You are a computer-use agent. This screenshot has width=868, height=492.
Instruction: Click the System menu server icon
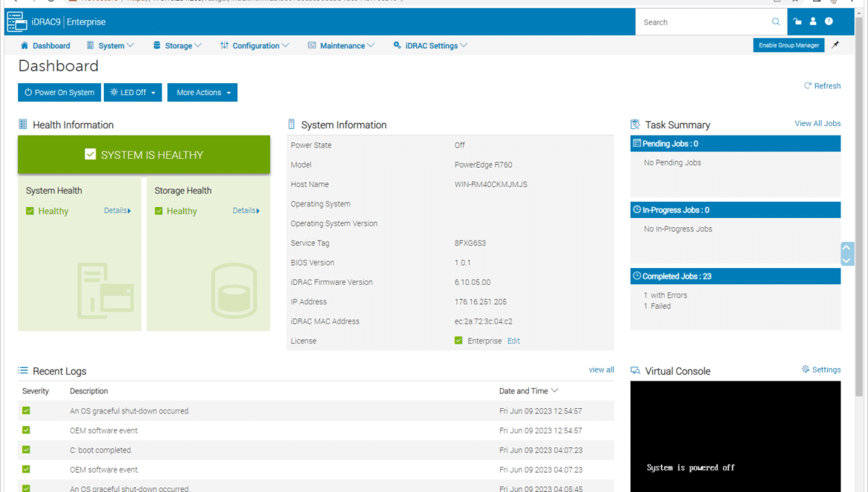[x=91, y=45]
